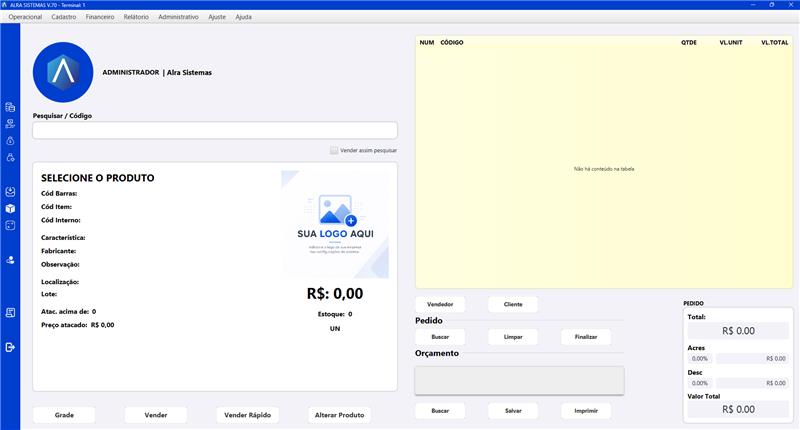Image resolution: width=800 pixels, height=430 pixels.
Task: Enable 'Vender assim pesquisar' checkbox
Action: [x=334, y=150]
